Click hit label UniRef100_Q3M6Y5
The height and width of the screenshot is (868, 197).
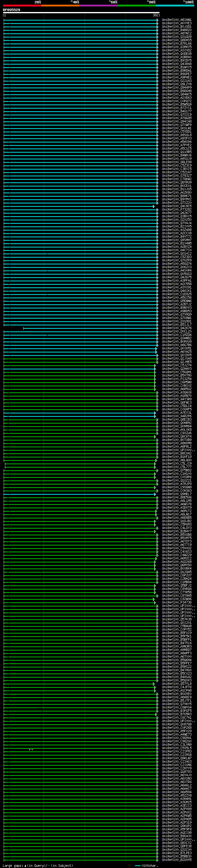click(176, 47)
